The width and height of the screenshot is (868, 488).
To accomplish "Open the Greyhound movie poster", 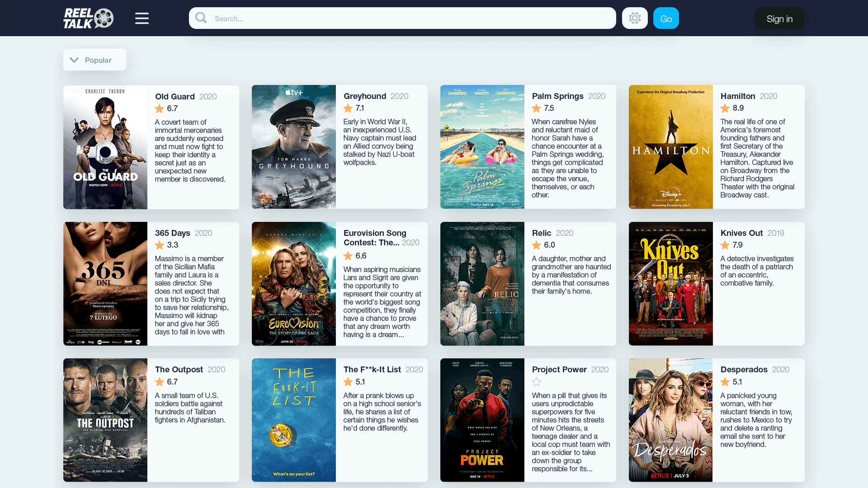I will [293, 147].
